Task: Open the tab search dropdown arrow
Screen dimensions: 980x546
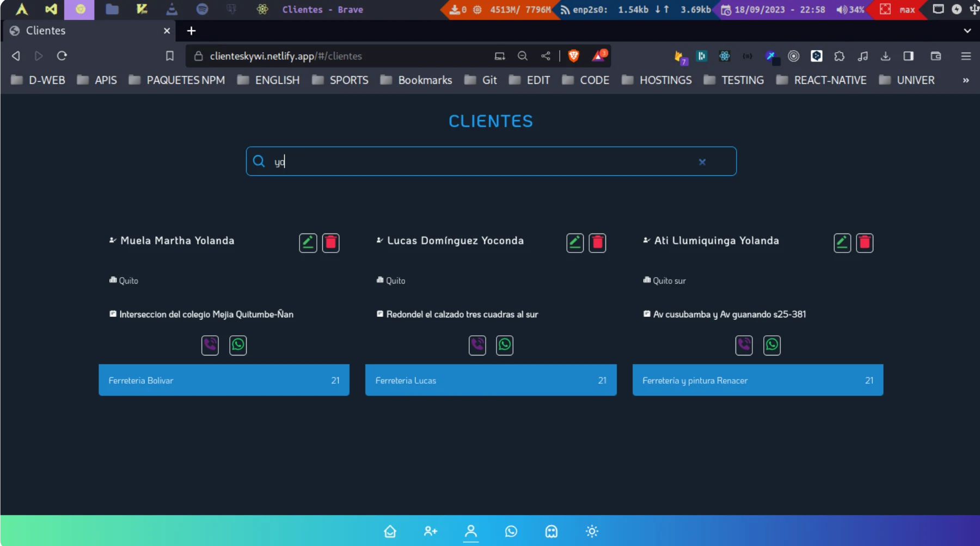Action: click(967, 31)
